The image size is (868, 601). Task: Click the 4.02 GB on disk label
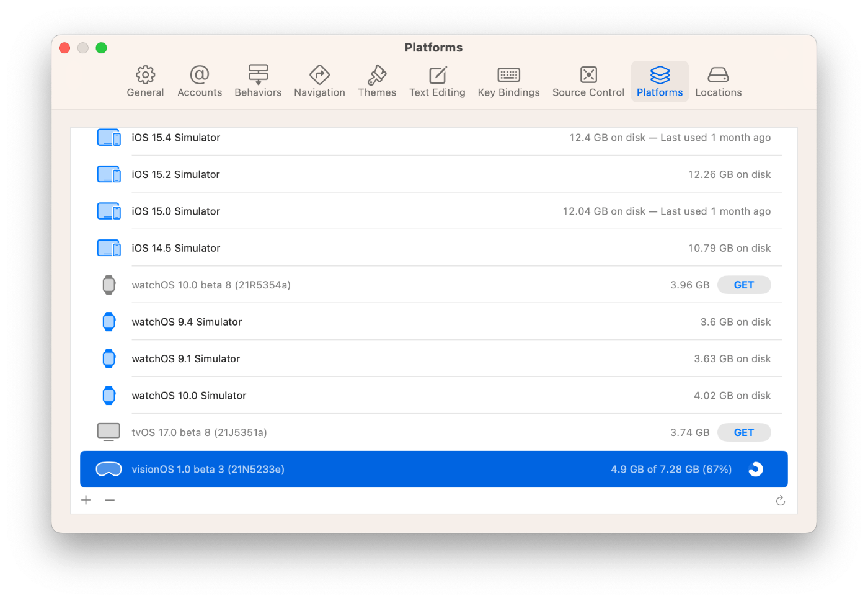pos(732,396)
